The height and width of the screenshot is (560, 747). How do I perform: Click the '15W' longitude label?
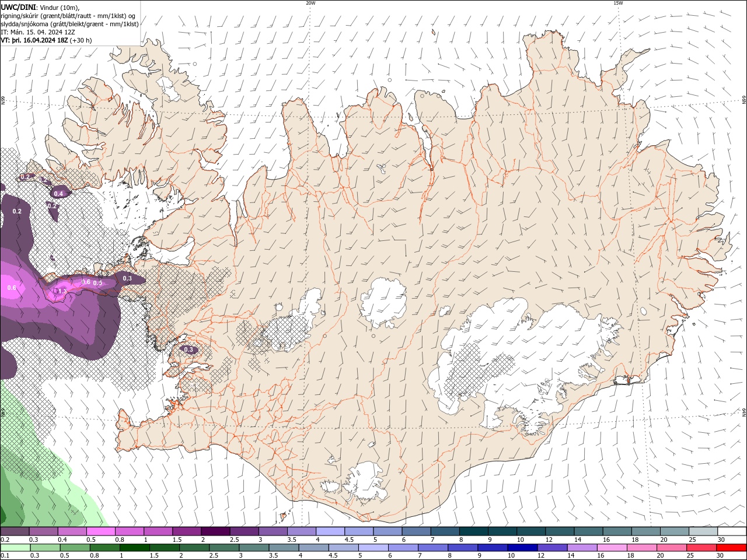(618, 3)
